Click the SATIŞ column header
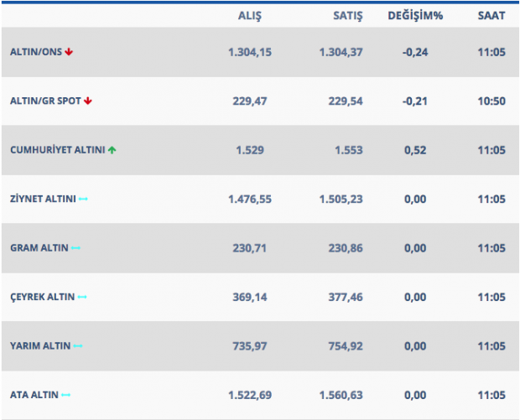The height and width of the screenshot is (420, 520). [341, 15]
